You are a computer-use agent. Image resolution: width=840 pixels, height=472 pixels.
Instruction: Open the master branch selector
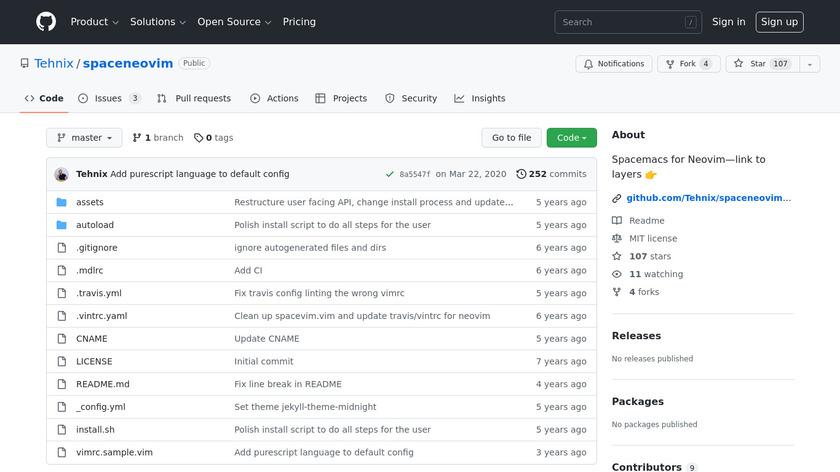(84, 138)
